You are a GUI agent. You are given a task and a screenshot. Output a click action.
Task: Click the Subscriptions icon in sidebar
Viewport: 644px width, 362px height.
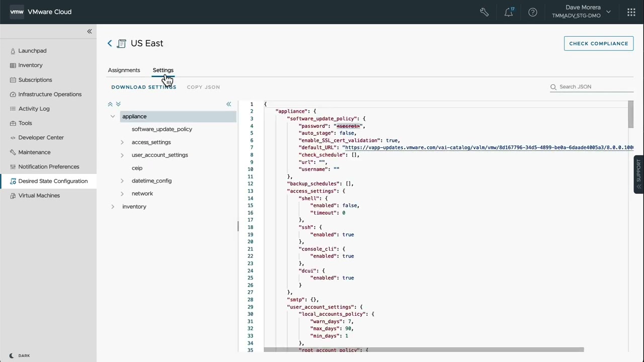13,80
